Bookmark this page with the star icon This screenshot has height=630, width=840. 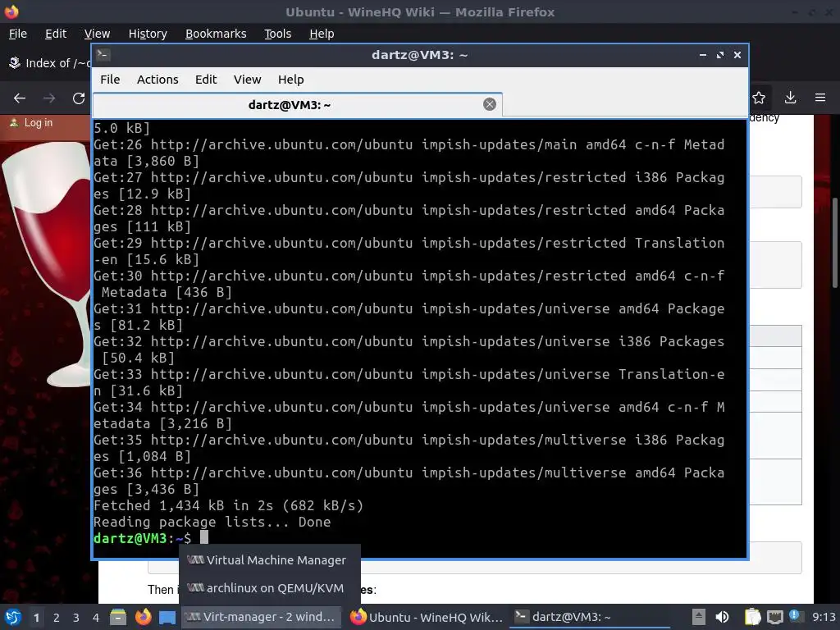click(759, 98)
